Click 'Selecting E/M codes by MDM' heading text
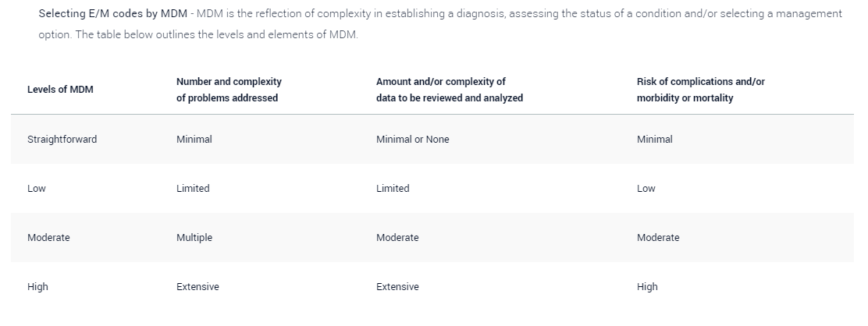The width and height of the screenshot is (868, 326). pos(113,14)
